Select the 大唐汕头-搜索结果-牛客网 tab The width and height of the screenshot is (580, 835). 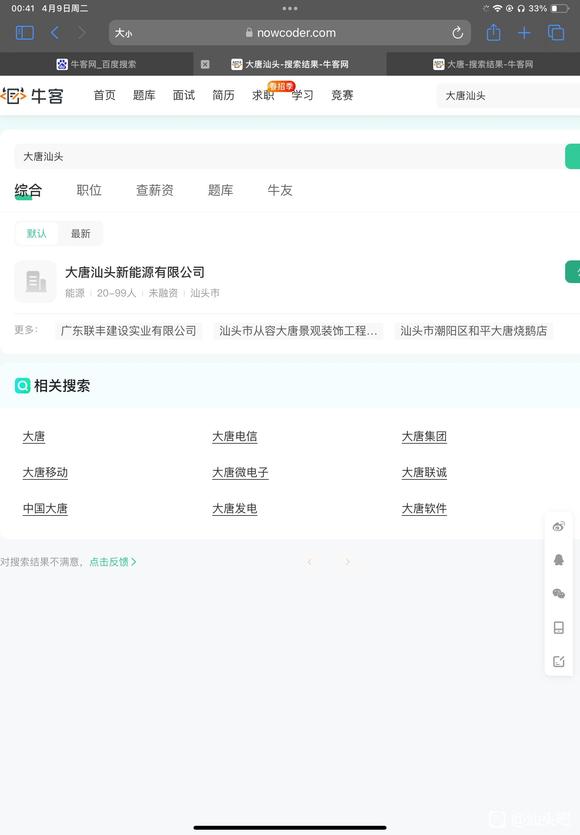[x=290, y=64]
